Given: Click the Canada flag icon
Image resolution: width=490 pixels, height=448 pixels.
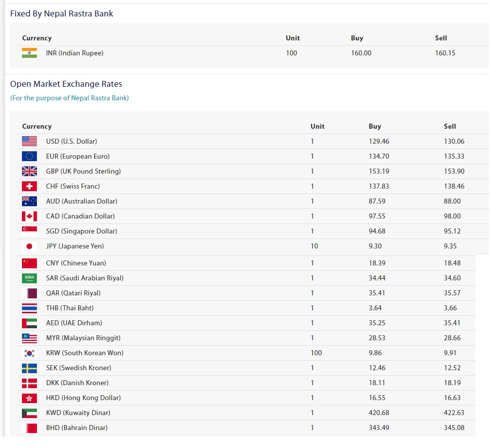Looking at the screenshot, I should click(29, 217).
